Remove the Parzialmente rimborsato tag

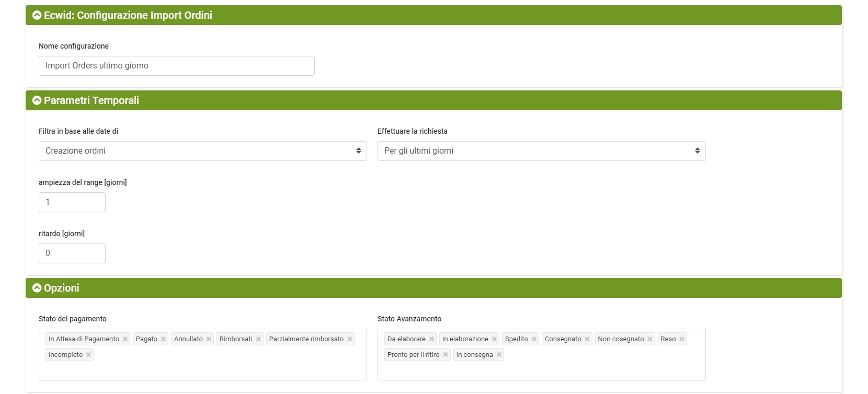350,339
